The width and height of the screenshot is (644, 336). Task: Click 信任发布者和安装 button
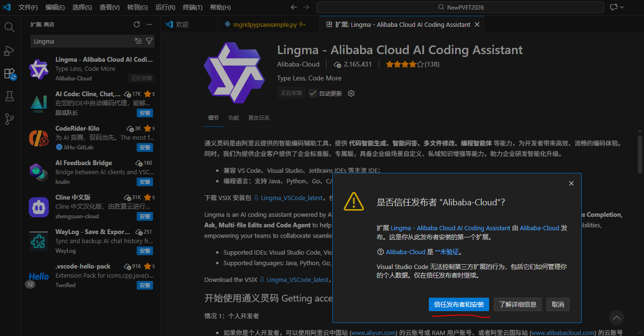click(x=459, y=304)
